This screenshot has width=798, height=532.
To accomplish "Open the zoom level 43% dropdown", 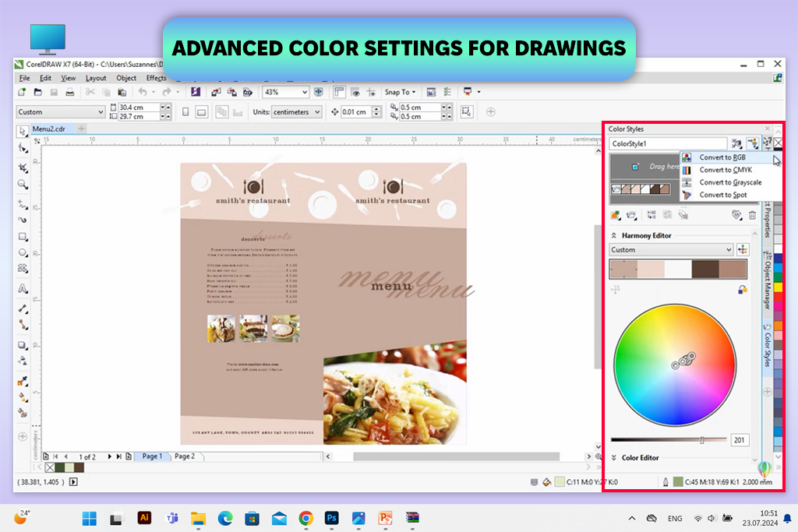I will coord(305,92).
